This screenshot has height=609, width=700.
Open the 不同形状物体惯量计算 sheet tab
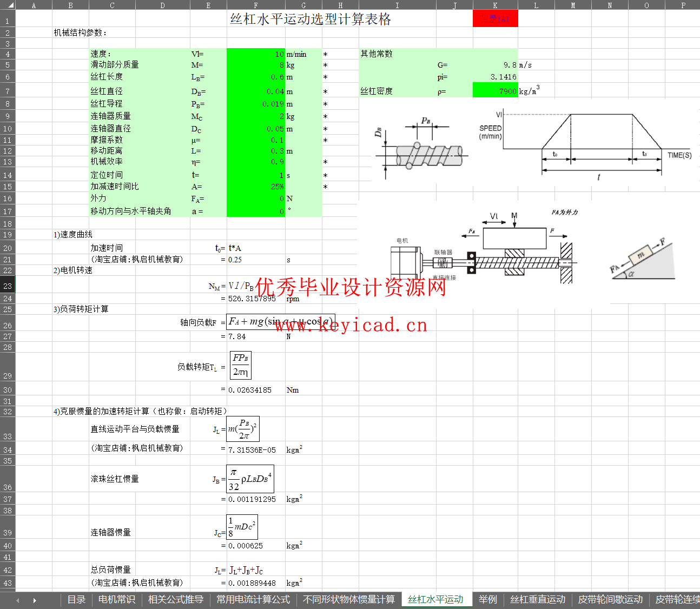349,599
